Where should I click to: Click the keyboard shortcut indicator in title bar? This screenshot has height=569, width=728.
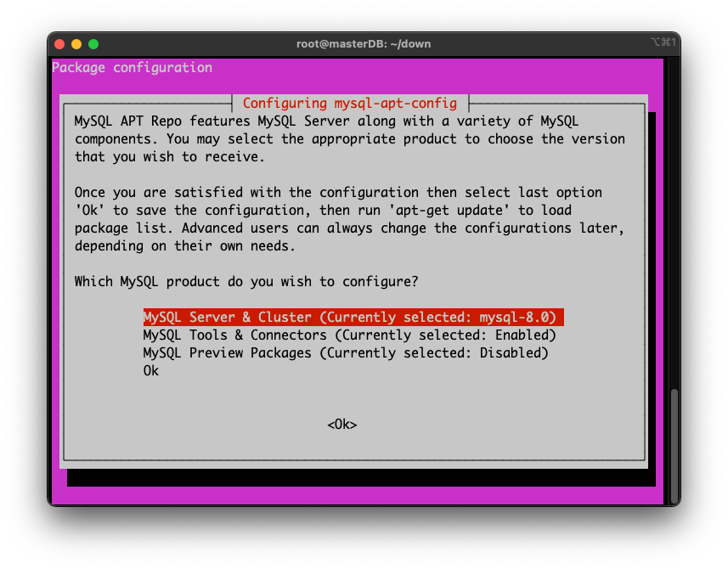[663, 42]
